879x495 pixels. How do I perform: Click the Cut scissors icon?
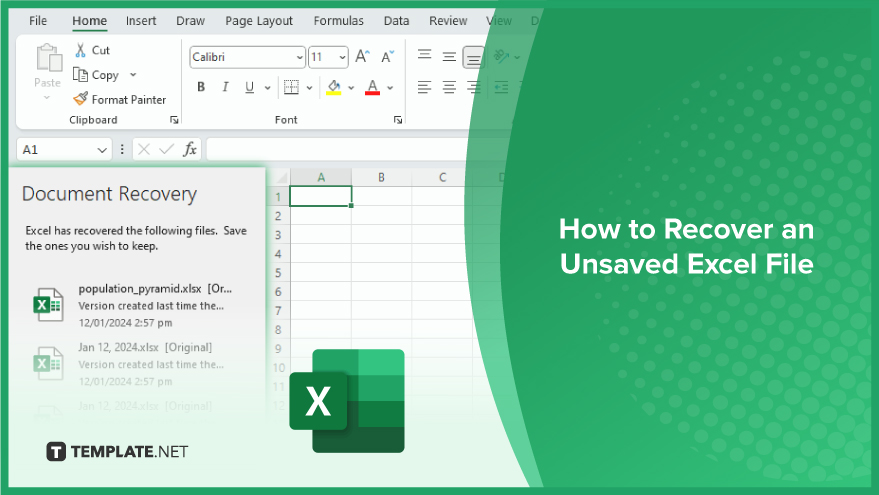pos(81,50)
